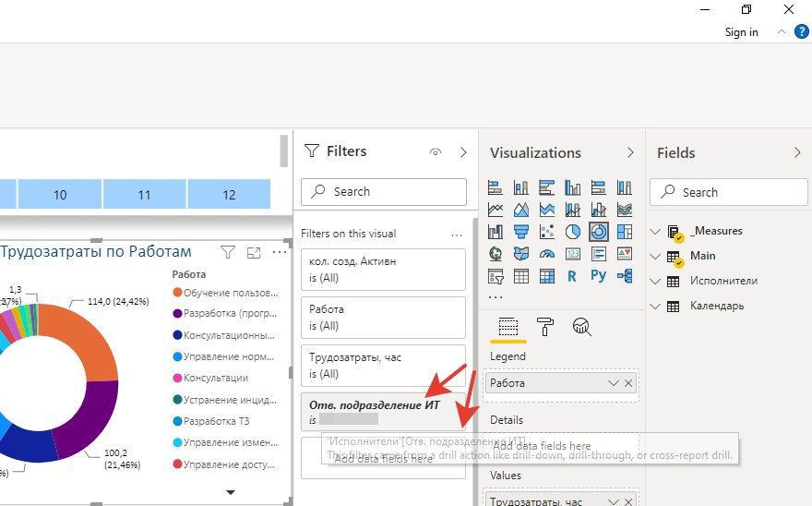The width and height of the screenshot is (812, 506).
Task: Select the Python visual
Action: tap(598, 275)
